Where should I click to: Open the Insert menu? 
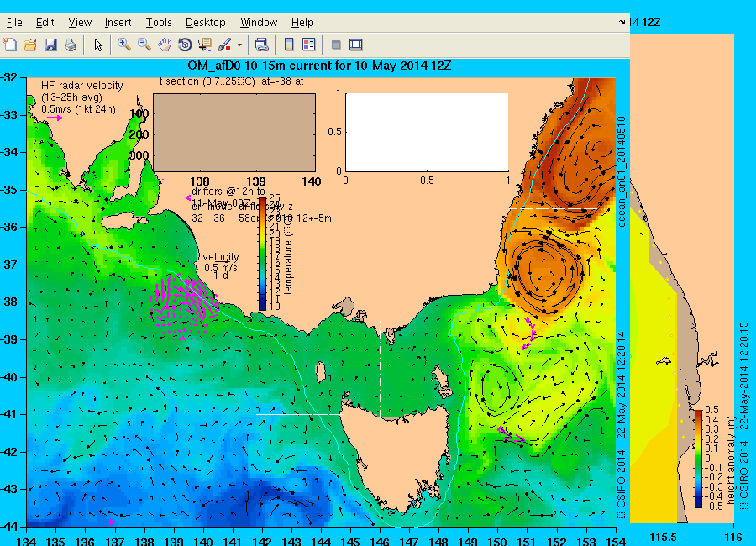pos(118,23)
